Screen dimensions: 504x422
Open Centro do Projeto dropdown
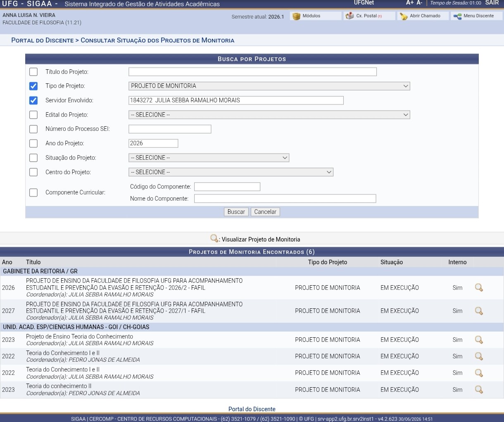231,172
